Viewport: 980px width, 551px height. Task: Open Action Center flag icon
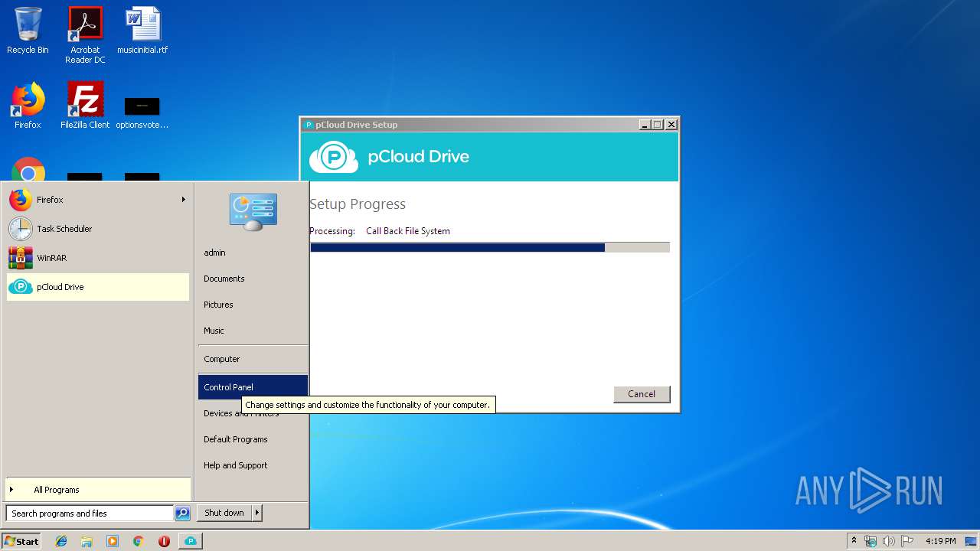[x=906, y=541]
